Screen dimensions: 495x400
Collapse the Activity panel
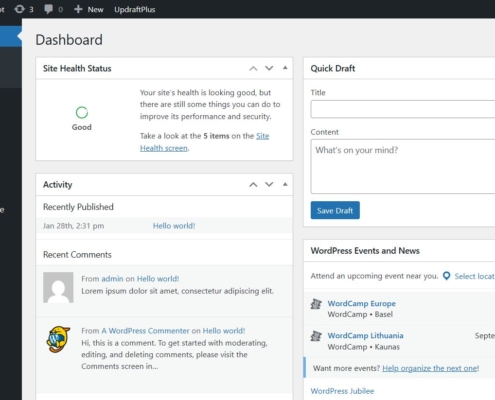pyautogui.click(x=285, y=184)
